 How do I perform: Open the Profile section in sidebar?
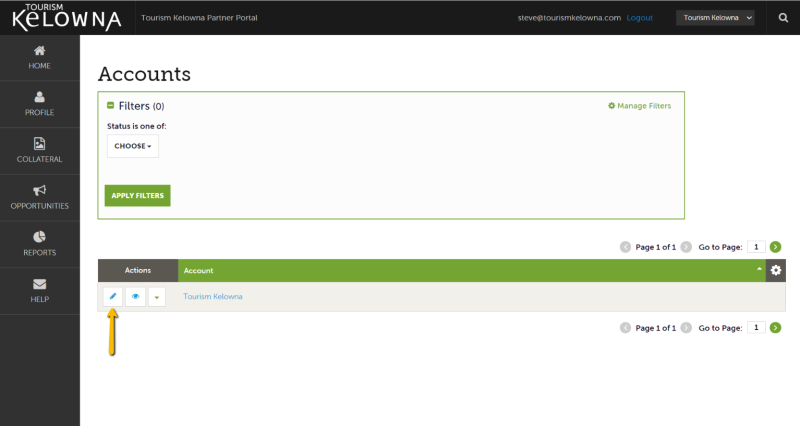tap(39, 104)
